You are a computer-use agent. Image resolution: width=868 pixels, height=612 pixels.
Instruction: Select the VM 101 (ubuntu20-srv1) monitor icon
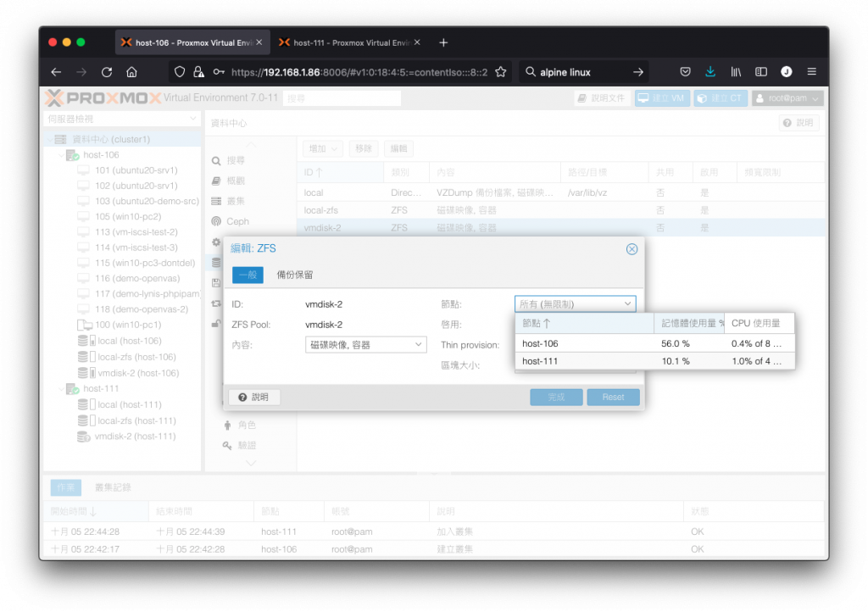pos(84,170)
